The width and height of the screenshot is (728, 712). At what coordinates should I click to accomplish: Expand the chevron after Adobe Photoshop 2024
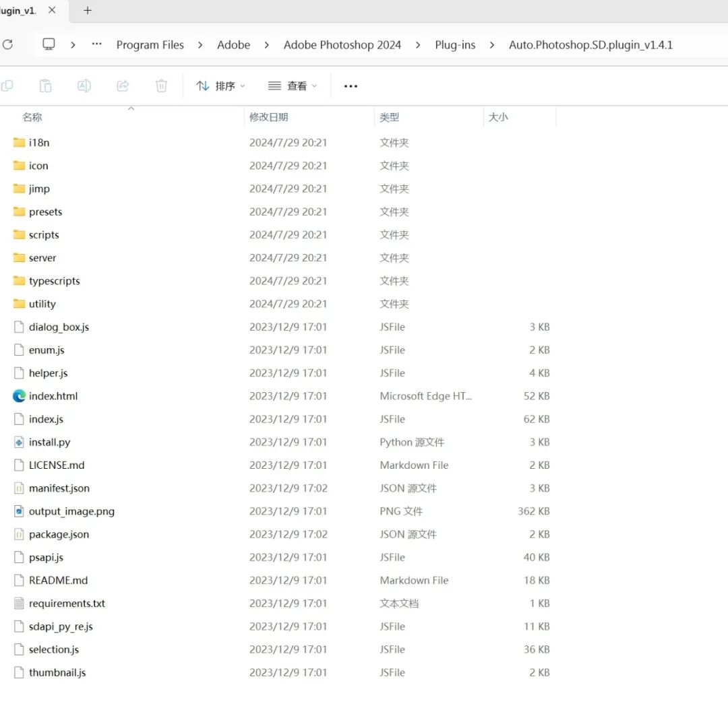click(418, 45)
